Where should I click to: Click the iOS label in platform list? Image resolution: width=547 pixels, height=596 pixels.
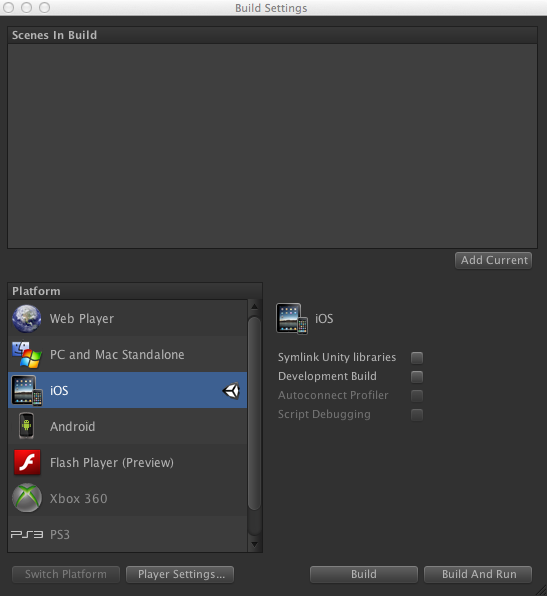click(59, 390)
